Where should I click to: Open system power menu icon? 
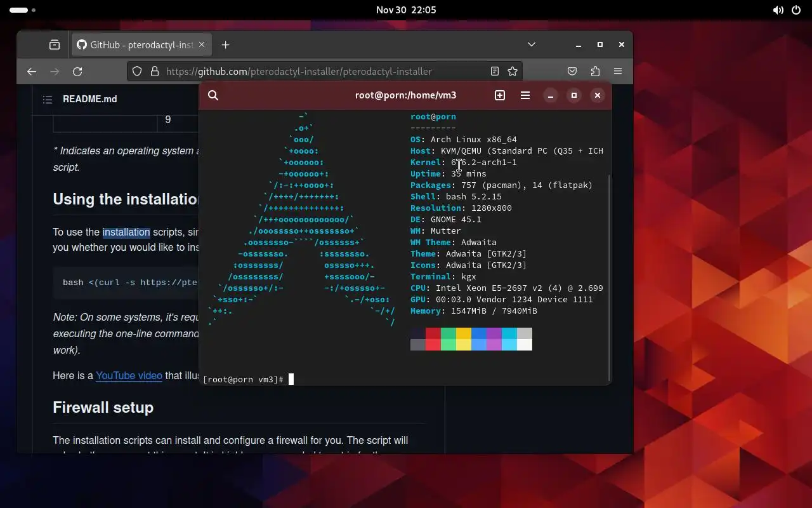coord(797,10)
